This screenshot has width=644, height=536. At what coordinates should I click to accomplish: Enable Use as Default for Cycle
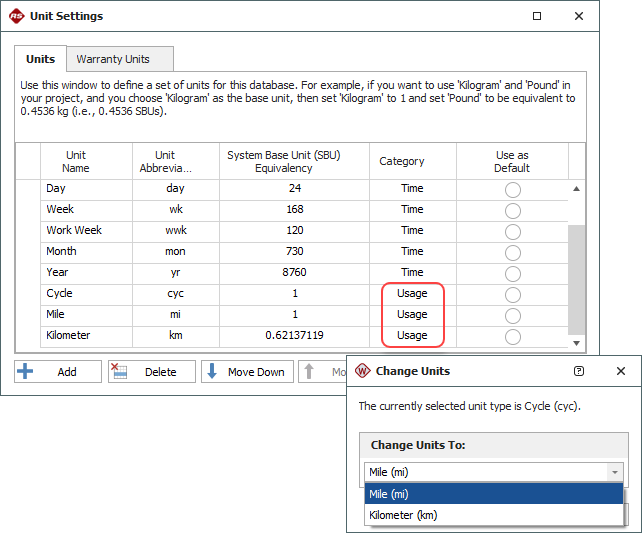[512, 294]
